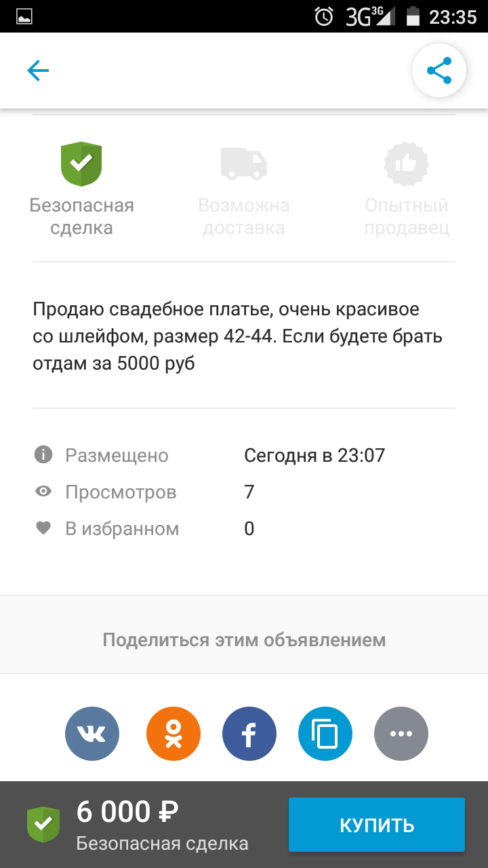Open more sharing options (three dots)
This screenshot has height=868, width=488.
401,734
